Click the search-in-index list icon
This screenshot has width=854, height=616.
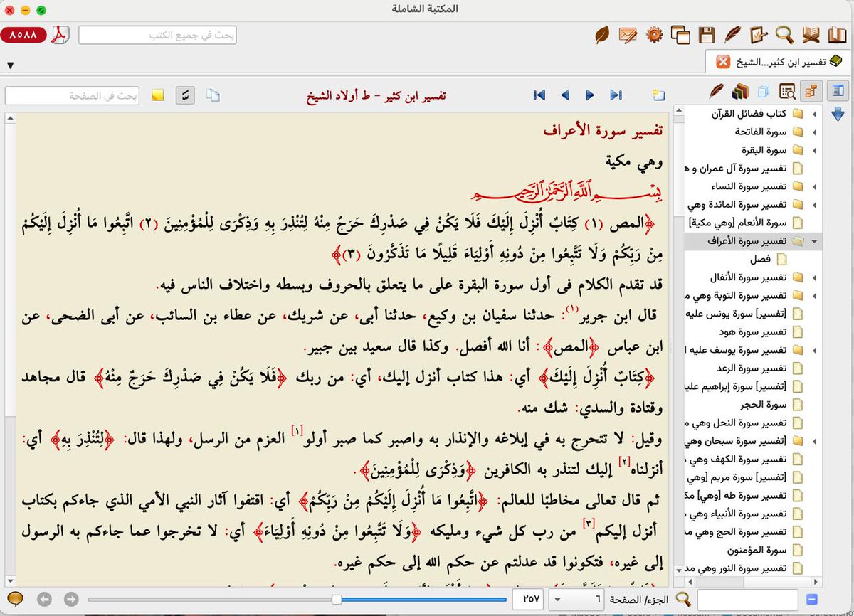(787, 92)
